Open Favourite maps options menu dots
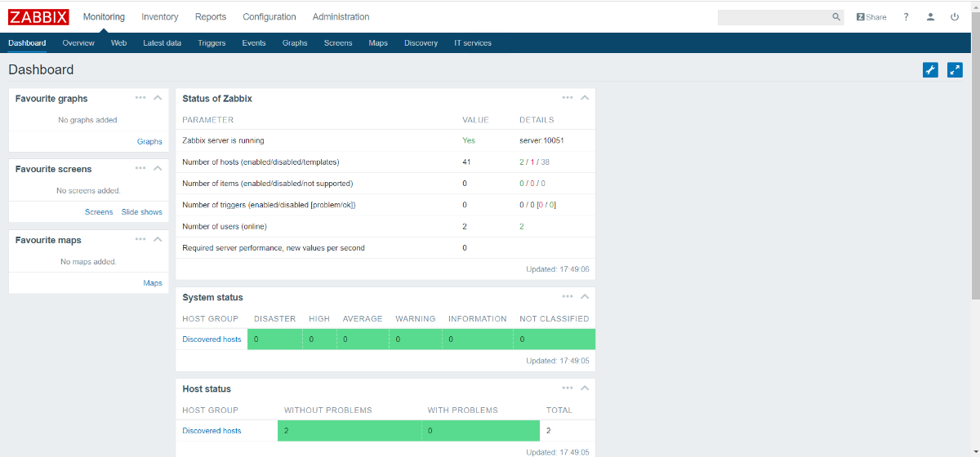This screenshot has height=457, width=980. pyautogui.click(x=140, y=240)
